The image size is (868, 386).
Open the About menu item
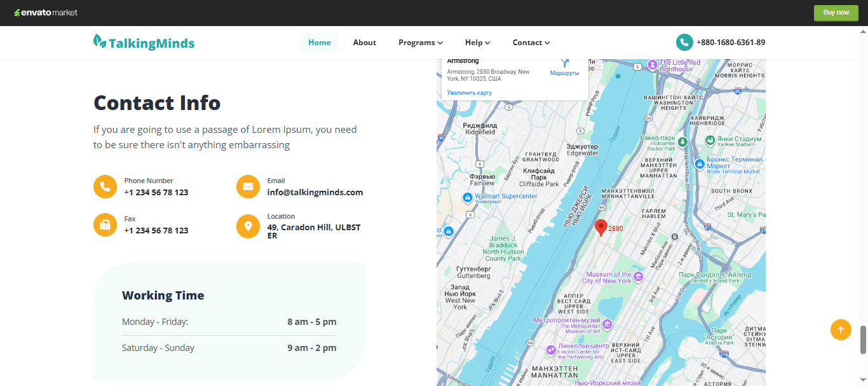click(x=365, y=43)
